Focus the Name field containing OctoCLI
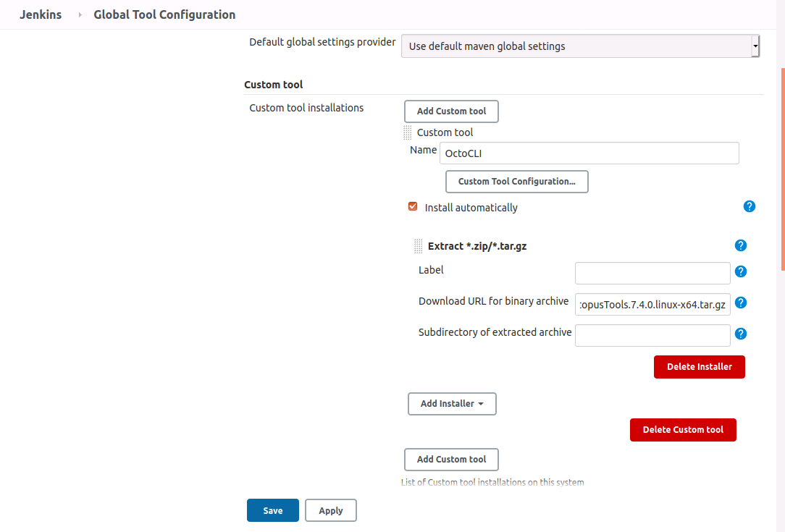785x532 pixels. tap(589, 153)
